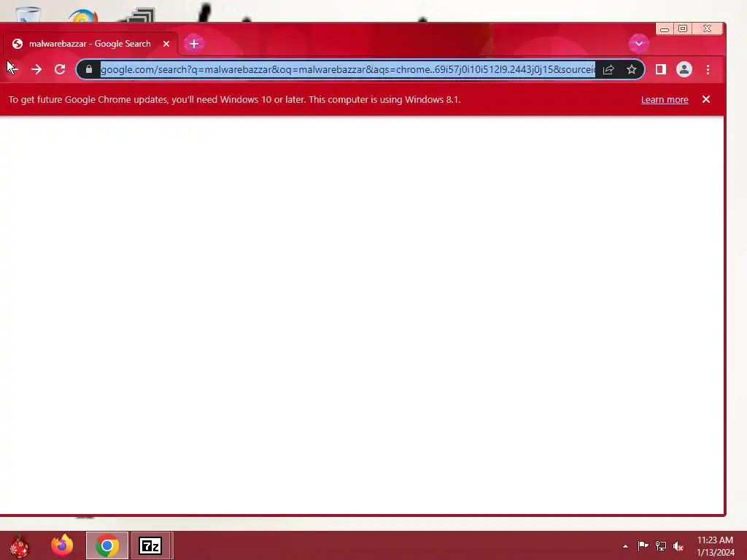Open the Chrome profile avatar menu
The image size is (747, 560).
684,69
